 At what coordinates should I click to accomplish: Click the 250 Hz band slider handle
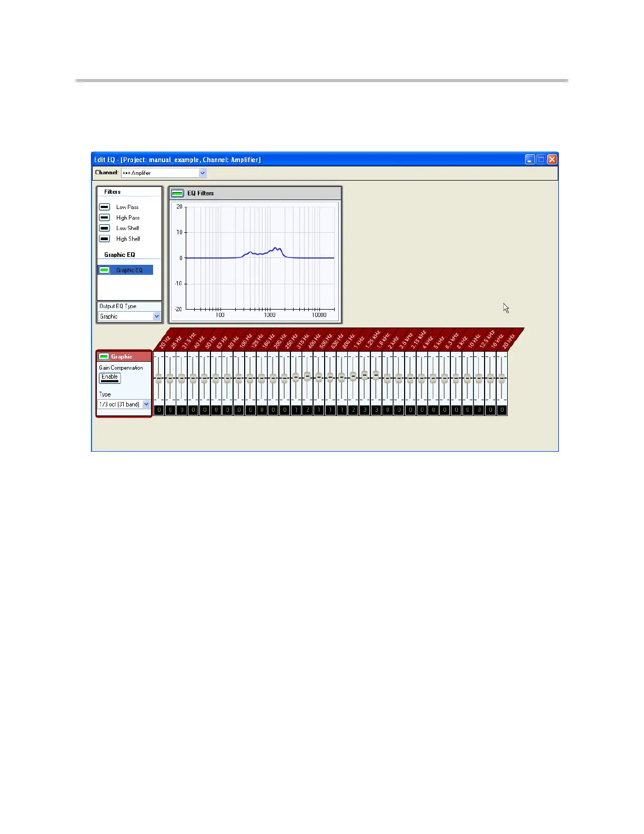pos(285,378)
